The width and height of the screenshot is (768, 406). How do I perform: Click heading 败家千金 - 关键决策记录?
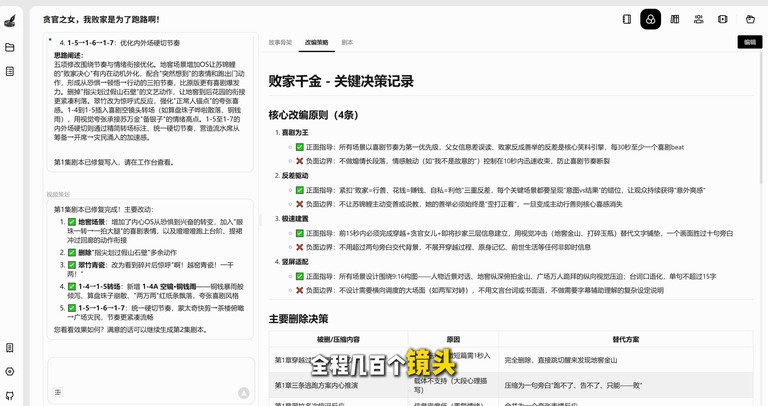[341, 81]
